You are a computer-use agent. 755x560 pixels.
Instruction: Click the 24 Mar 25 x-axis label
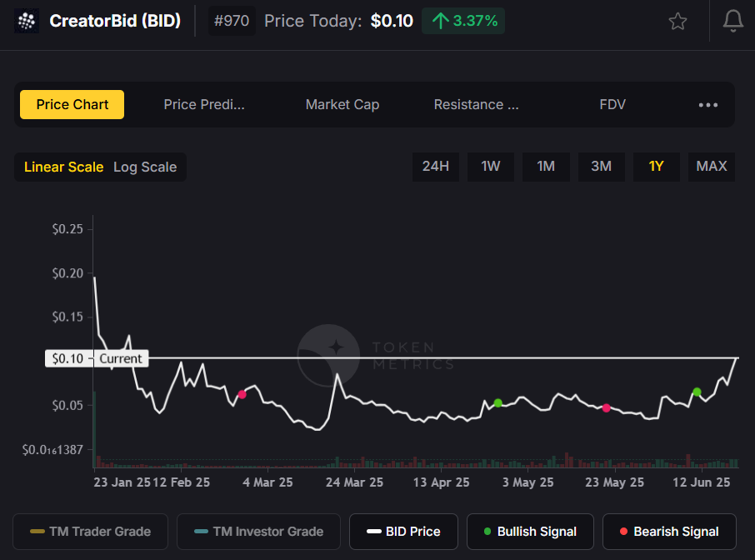pyautogui.click(x=354, y=482)
